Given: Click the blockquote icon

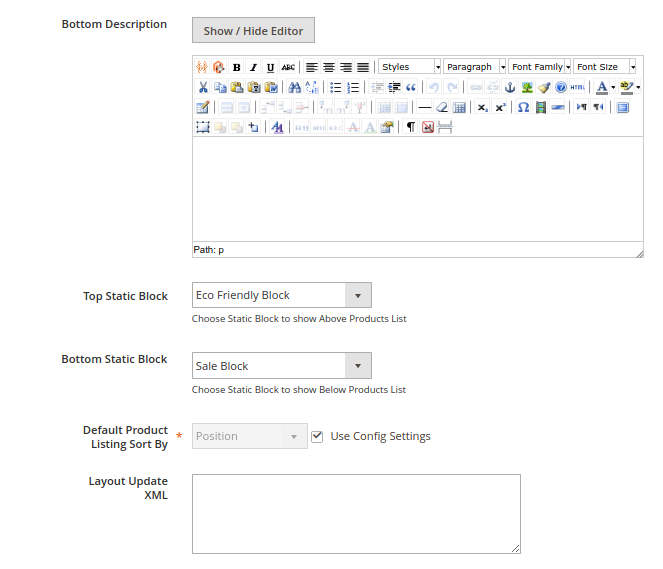Looking at the screenshot, I should [x=410, y=87].
